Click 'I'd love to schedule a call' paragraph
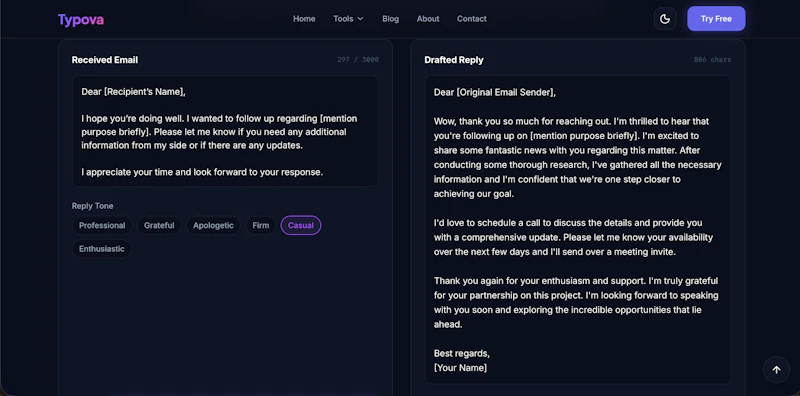800x396 pixels. click(x=573, y=237)
